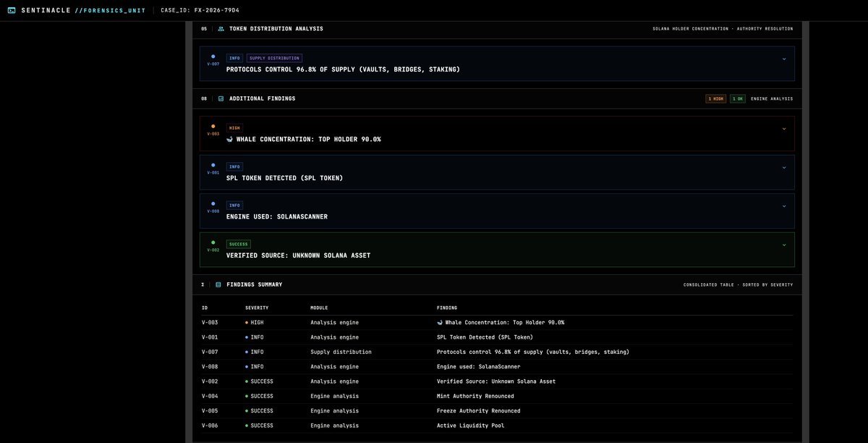Click the Findings Summary heading

[255, 284]
